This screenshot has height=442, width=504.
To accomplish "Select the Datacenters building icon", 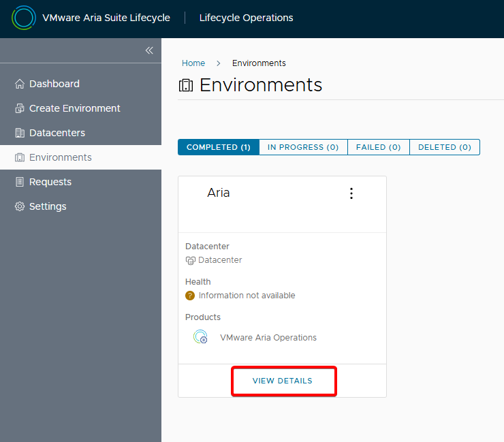I will [x=20, y=133].
